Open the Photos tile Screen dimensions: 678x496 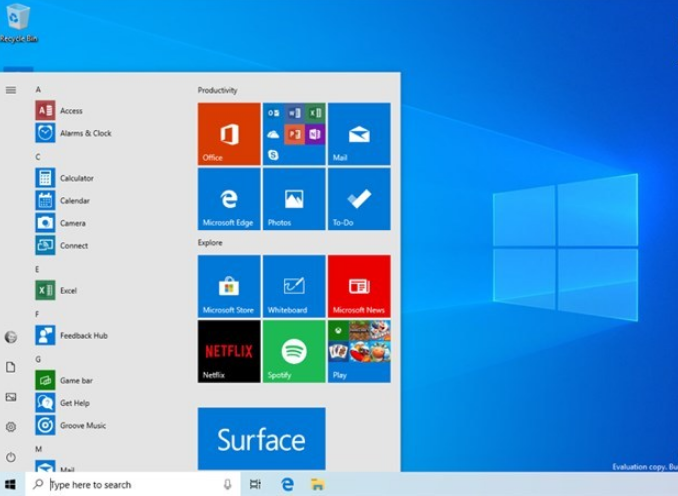point(294,199)
